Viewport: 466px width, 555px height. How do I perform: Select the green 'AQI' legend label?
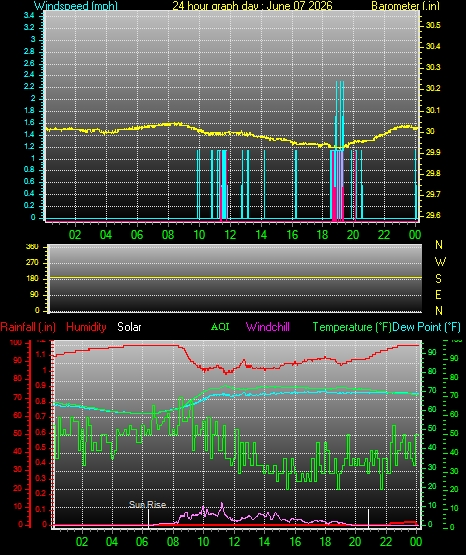(220, 327)
